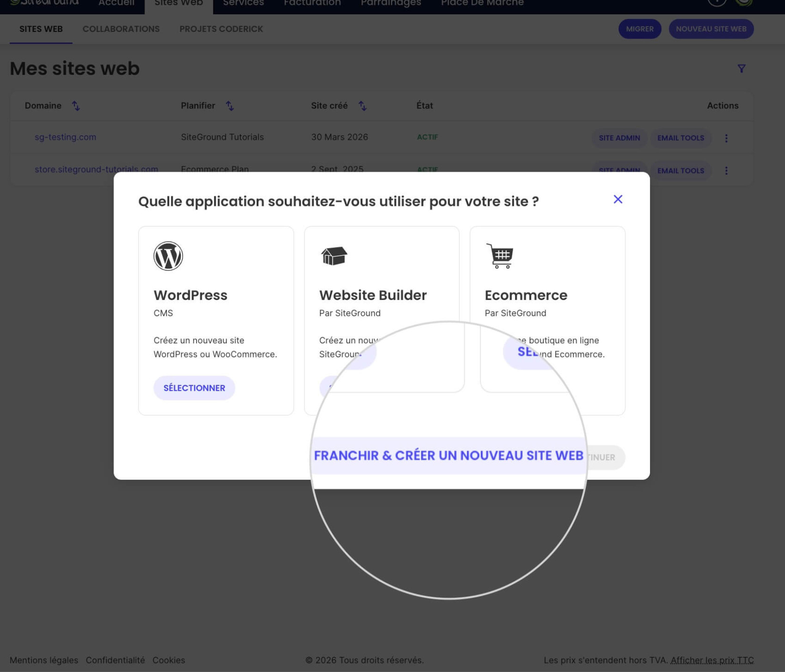Click the WordPress logo icon
The image size is (785, 672).
point(168,256)
